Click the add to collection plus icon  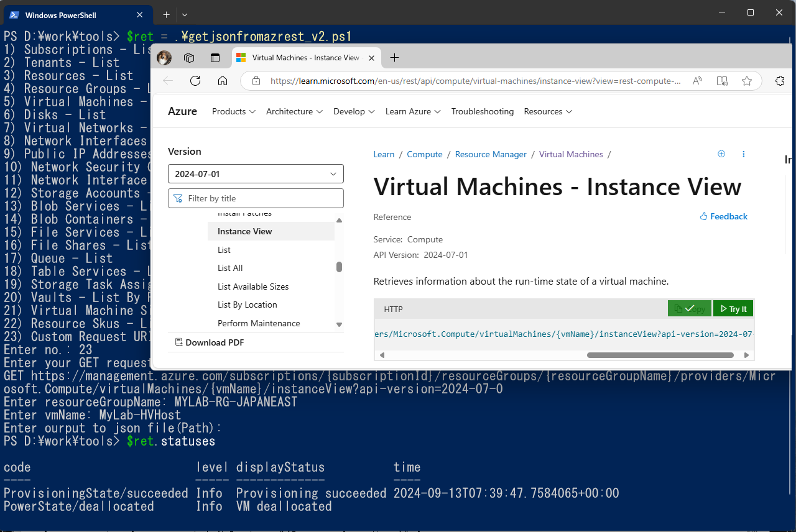tap(721, 154)
